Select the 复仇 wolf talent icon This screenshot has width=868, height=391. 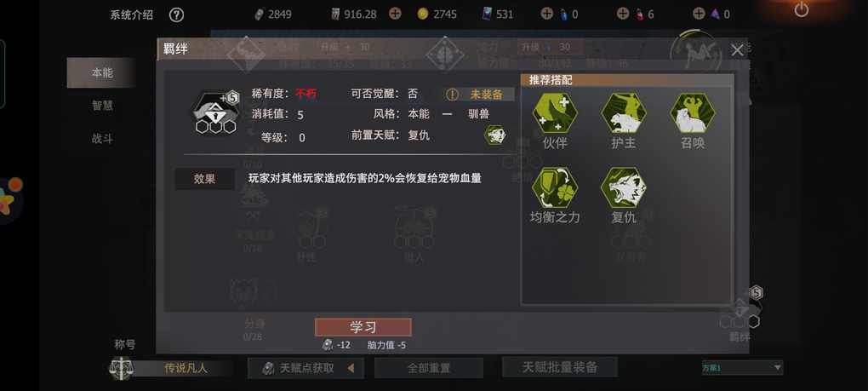623,187
